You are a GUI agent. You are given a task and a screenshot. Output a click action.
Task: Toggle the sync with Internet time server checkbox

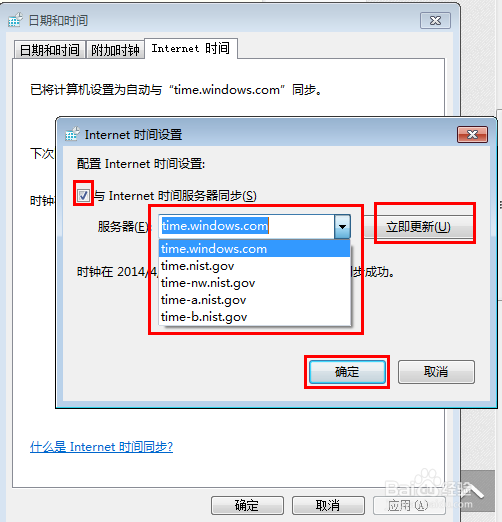tap(83, 195)
